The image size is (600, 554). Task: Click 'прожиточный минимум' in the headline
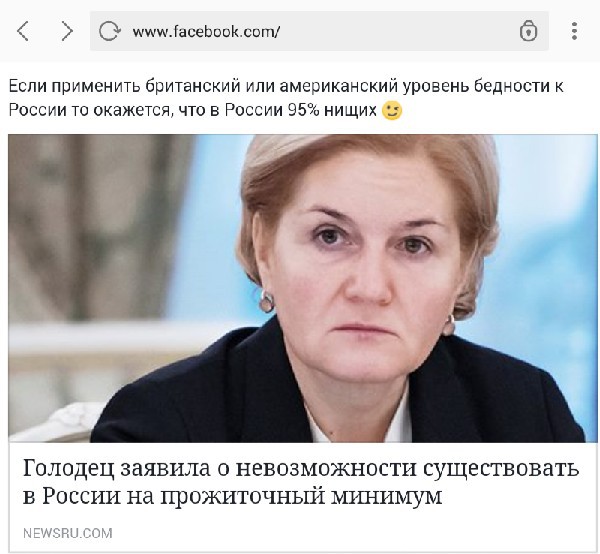[301, 497]
